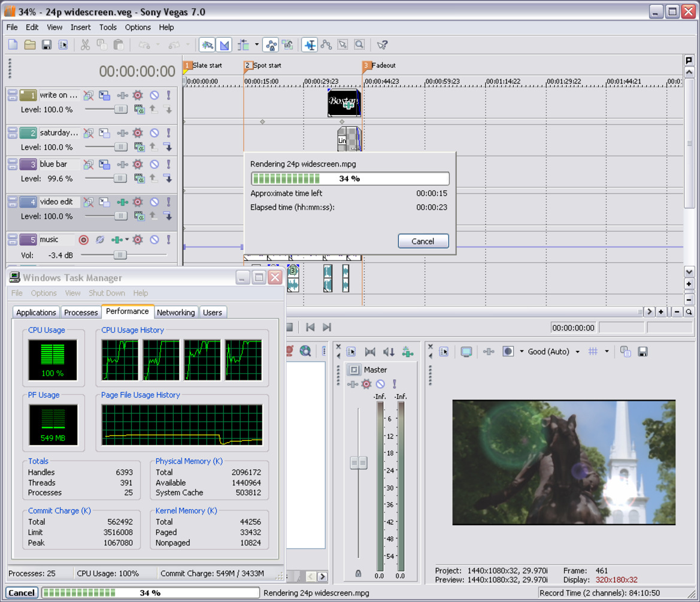
Task: Click Make Compositing Child arrow on video edit track
Action: 168,216
